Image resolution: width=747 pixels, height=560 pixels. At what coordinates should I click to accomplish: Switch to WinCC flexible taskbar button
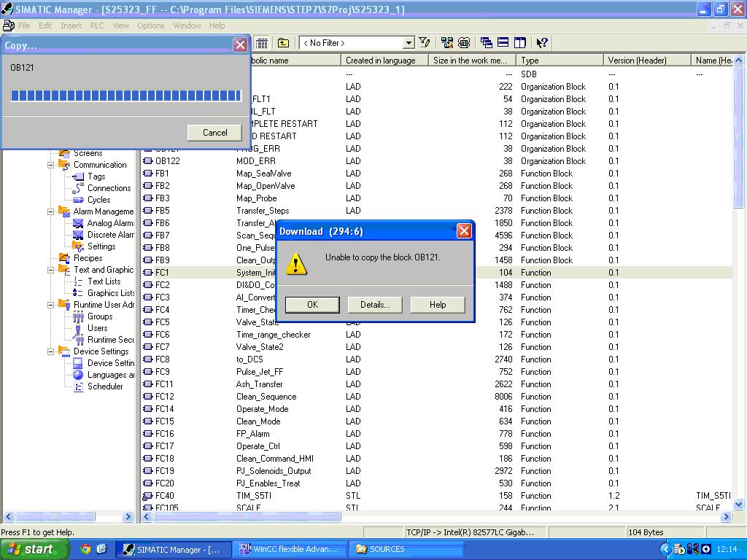coord(289,549)
